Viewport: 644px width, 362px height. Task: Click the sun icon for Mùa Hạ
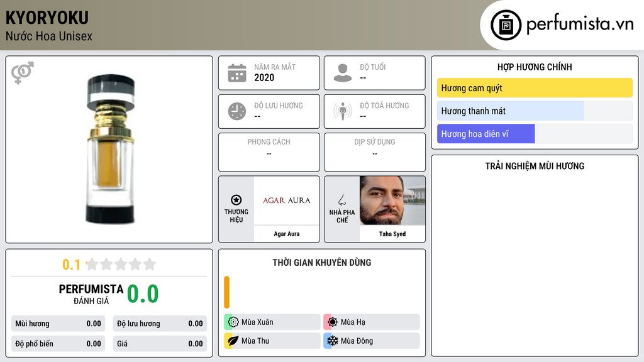332,322
